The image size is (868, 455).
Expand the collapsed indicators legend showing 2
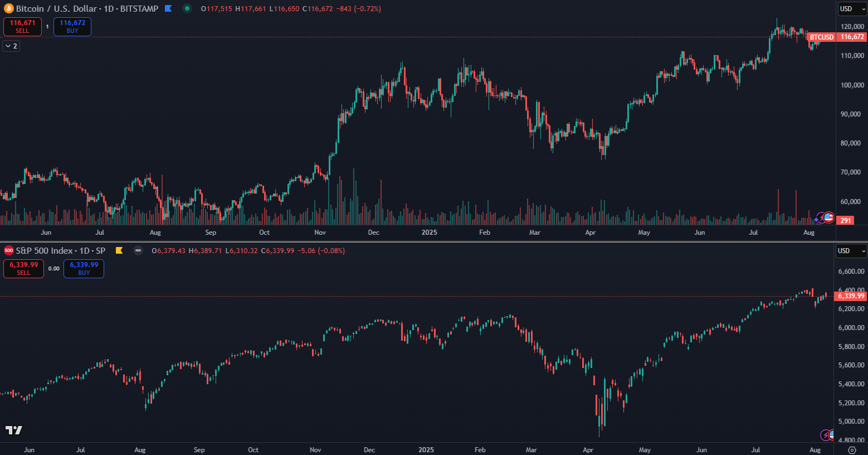(11, 46)
